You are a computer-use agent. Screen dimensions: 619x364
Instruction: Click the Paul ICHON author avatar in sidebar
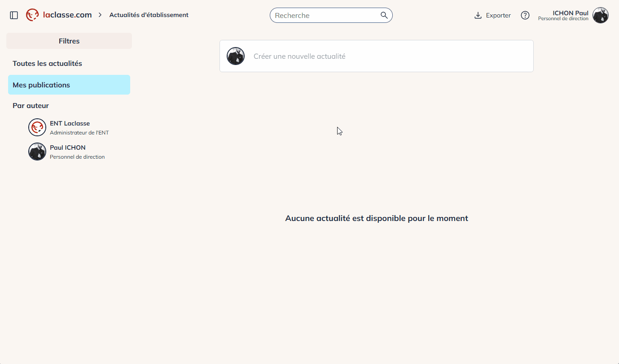click(37, 152)
